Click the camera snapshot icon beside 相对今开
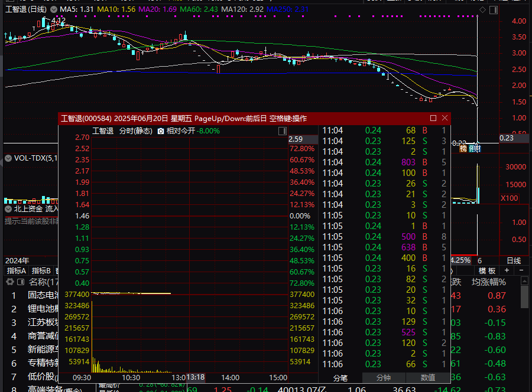This screenshot has width=532, height=392. [160, 131]
